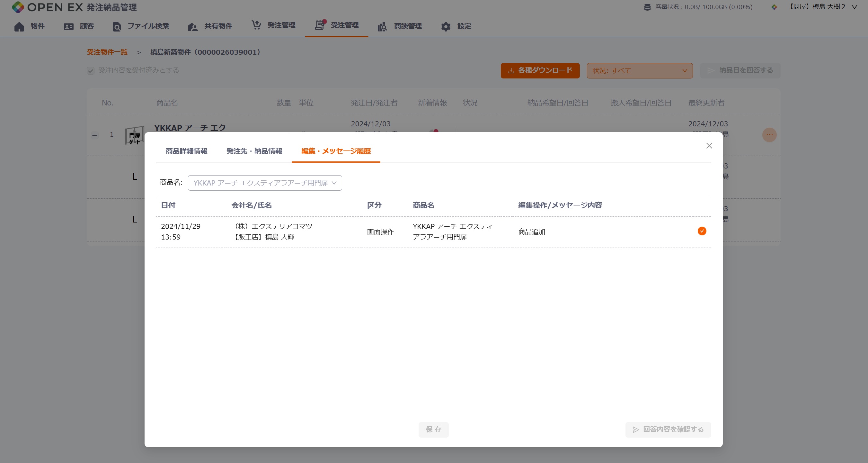Open the 商談管理 menu label
The width and height of the screenshot is (868, 463).
[408, 26]
